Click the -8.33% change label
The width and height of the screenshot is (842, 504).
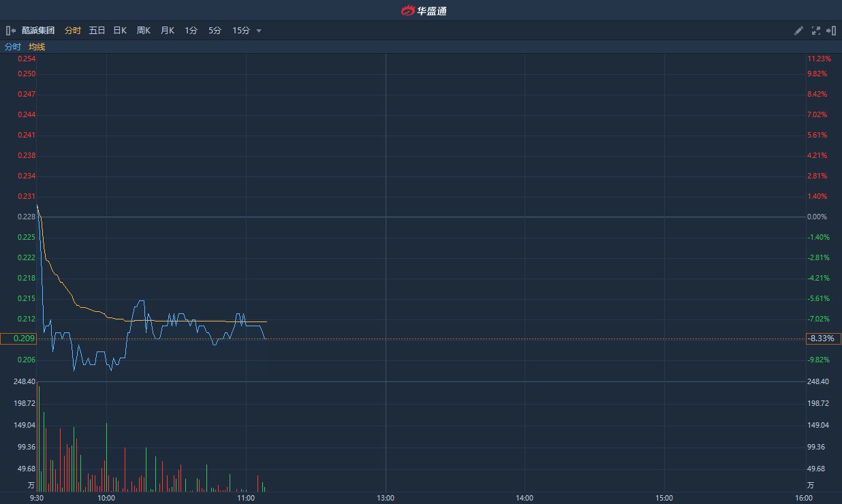821,338
